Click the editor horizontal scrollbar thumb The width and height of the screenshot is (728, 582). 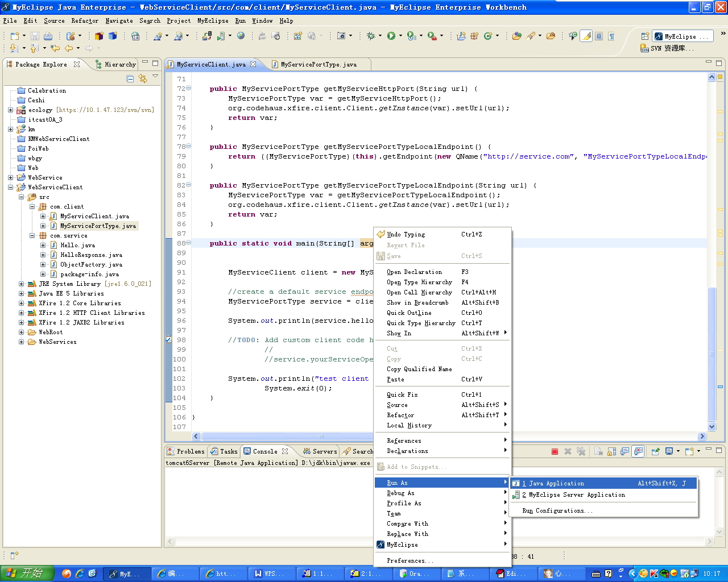point(321,436)
